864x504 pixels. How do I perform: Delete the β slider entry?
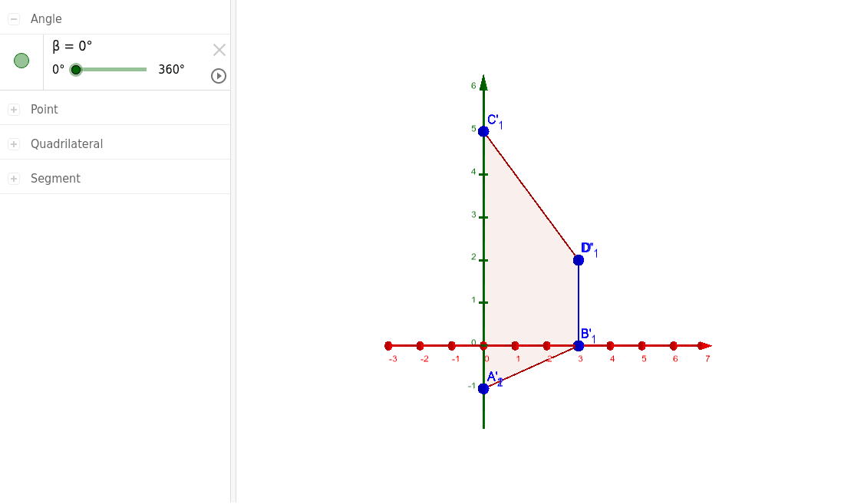(219, 50)
